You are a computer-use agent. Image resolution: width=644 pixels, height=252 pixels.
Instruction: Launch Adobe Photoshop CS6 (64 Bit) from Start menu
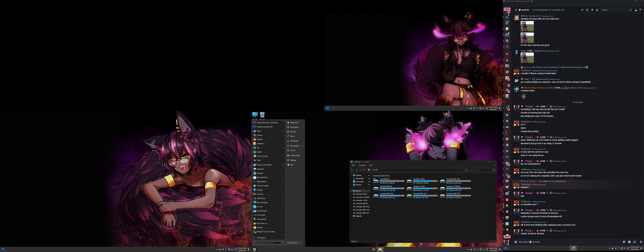pyautogui.click(x=269, y=123)
